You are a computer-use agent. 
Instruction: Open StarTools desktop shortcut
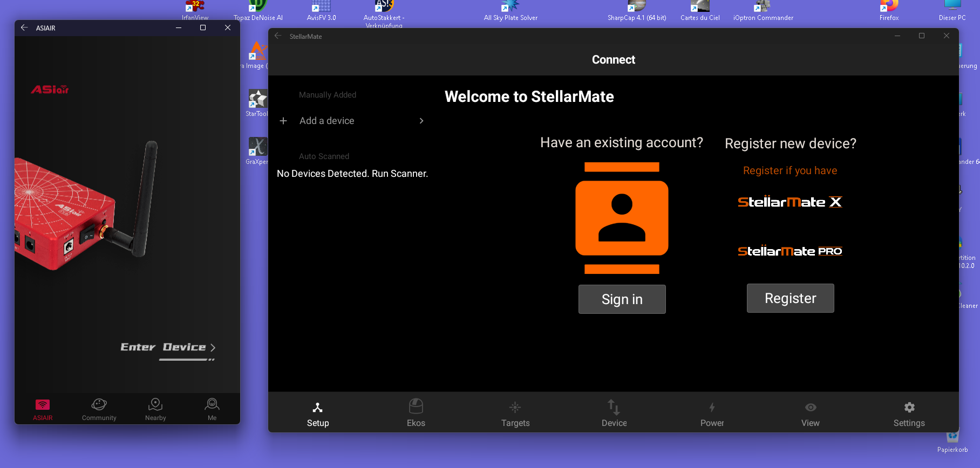257,103
